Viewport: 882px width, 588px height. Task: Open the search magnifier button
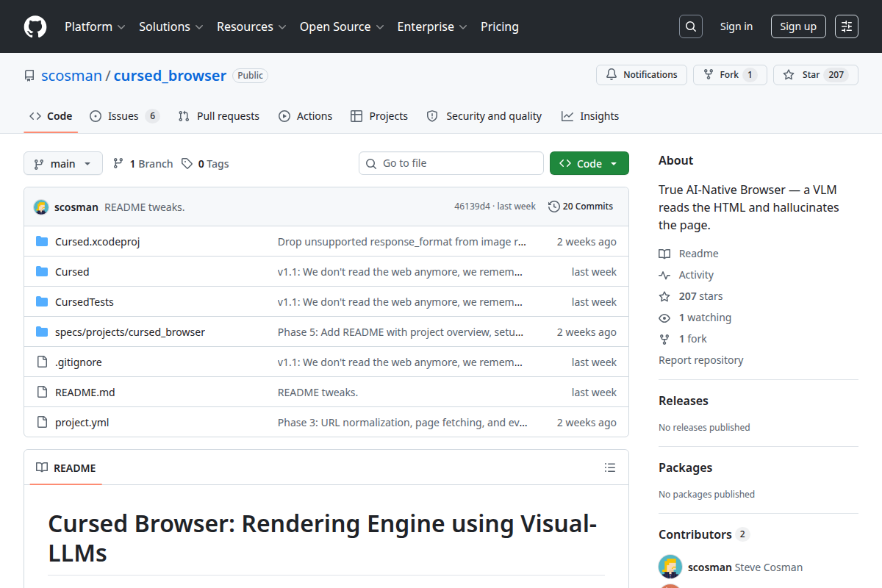pos(690,26)
